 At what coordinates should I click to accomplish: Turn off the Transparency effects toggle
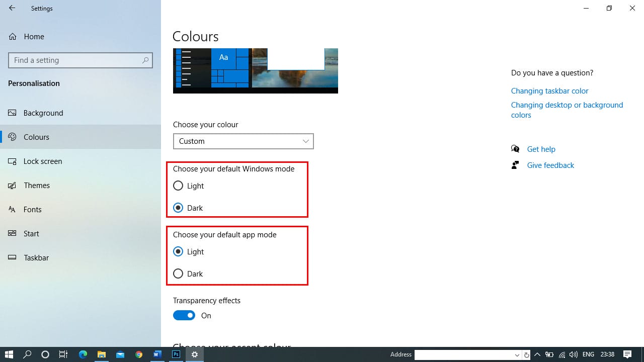[x=184, y=316]
